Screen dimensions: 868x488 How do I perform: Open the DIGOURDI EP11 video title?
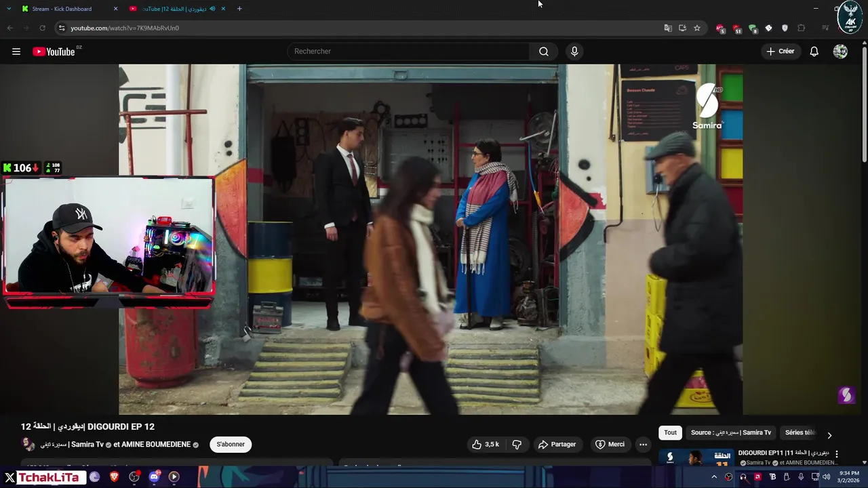783,453
